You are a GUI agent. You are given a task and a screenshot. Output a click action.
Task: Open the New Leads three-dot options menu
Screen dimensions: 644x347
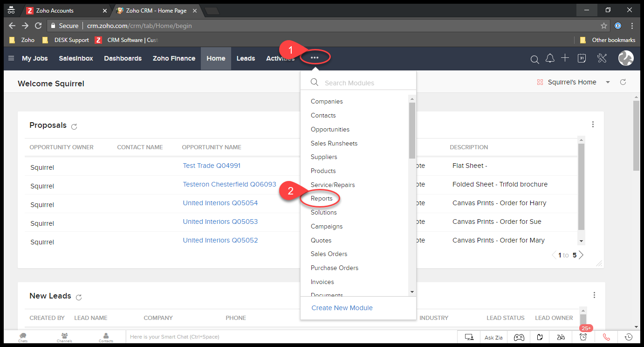(594, 295)
